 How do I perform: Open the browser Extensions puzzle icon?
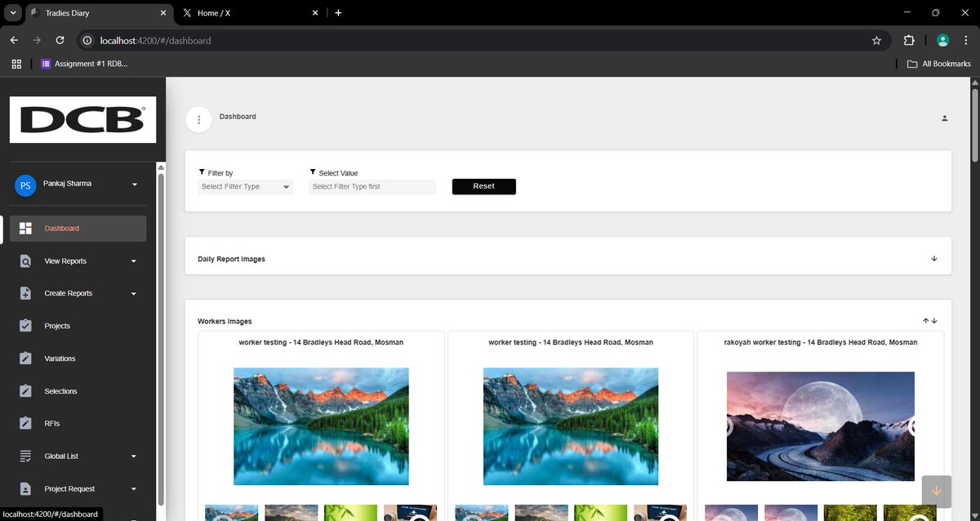pos(909,40)
